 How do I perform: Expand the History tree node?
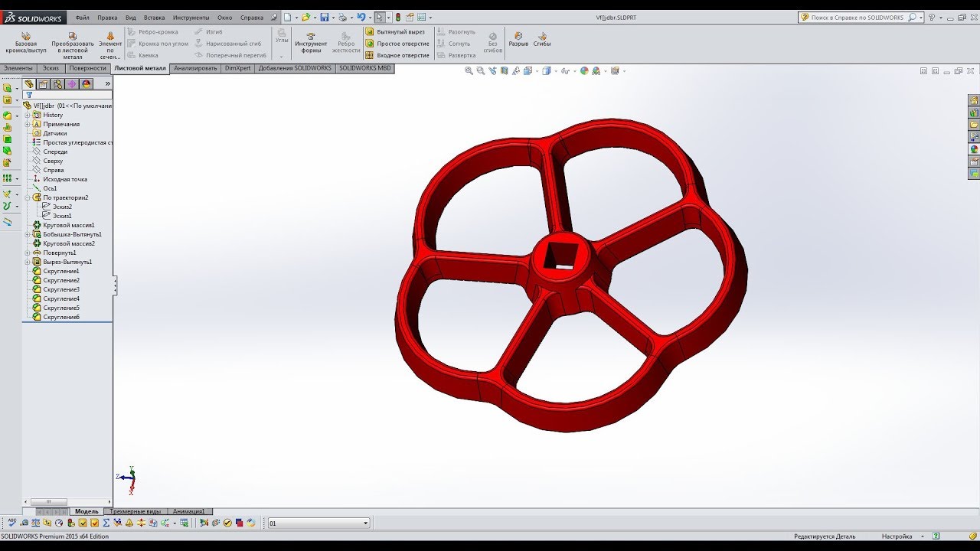[28, 115]
